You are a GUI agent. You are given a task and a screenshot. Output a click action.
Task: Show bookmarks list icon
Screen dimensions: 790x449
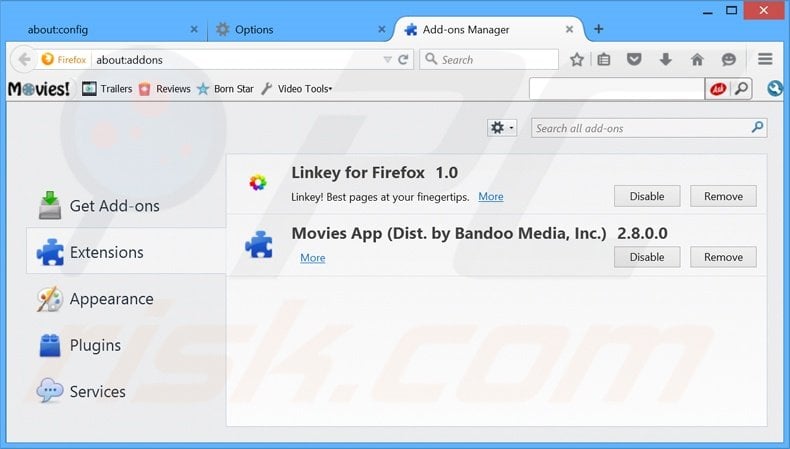pyautogui.click(x=604, y=60)
